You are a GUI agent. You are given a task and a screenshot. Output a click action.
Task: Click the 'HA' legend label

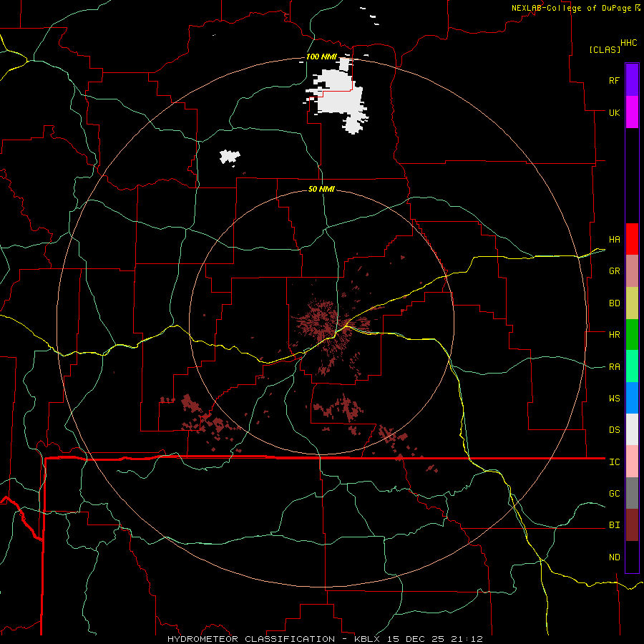click(x=614, y=240)
